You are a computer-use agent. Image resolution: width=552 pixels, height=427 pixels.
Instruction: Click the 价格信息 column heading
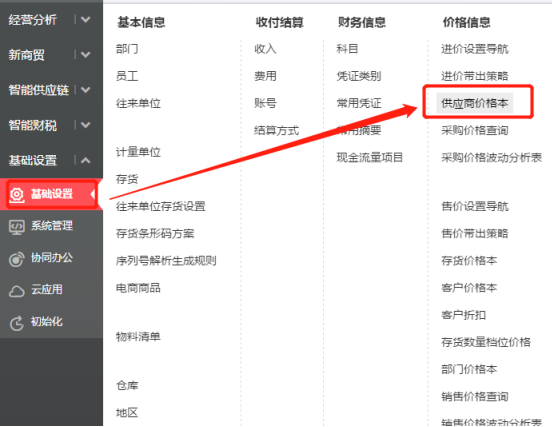click(x=466, y=22)
